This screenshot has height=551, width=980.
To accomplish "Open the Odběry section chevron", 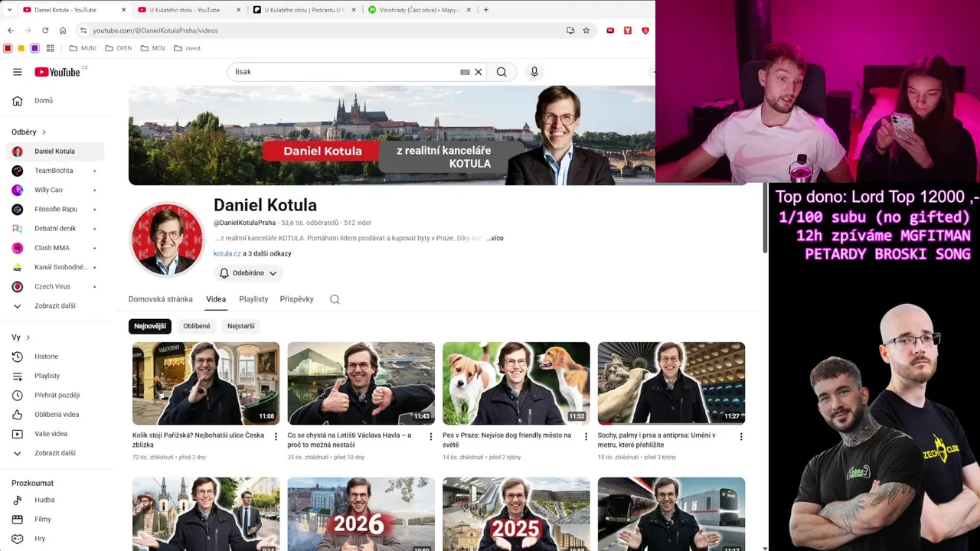I will tap(44, 132).
